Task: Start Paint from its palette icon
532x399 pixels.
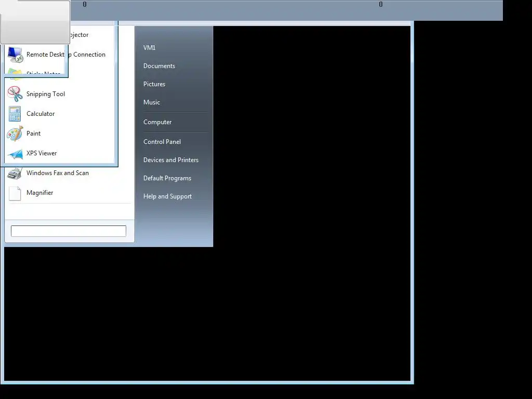Action: coord(15,134)
